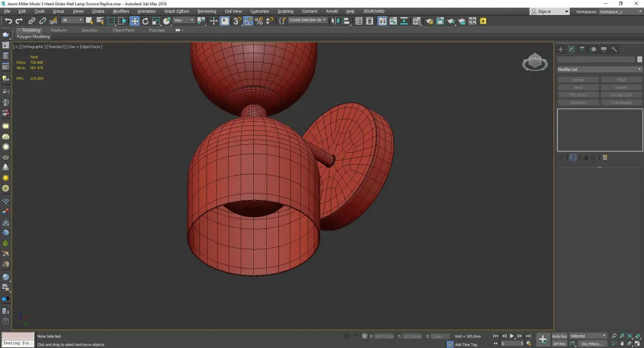Viewport: 644px width, 348px height.
Task: Click the object color swatch in command panel
Action: [639, 60]
